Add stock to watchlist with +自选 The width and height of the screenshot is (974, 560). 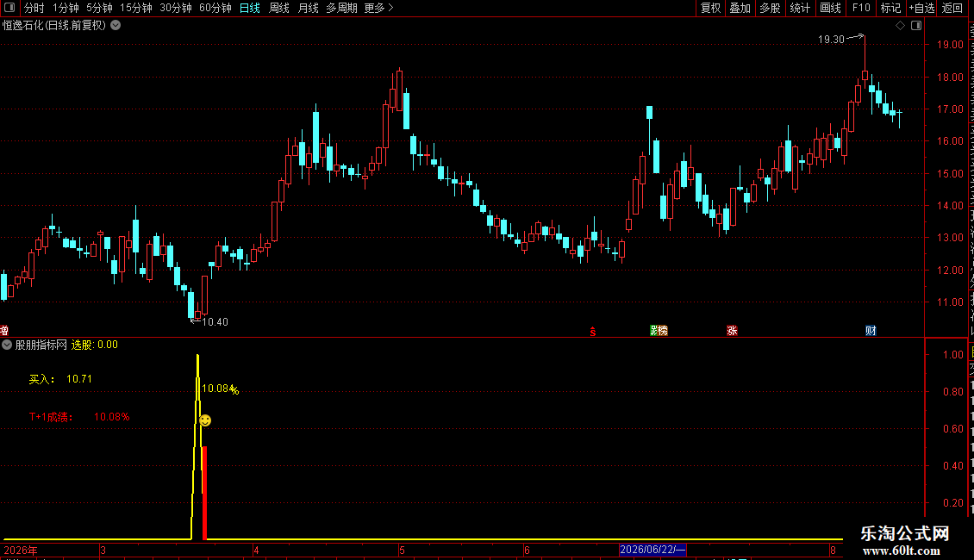pyautogui.click(x=921, y=8)
